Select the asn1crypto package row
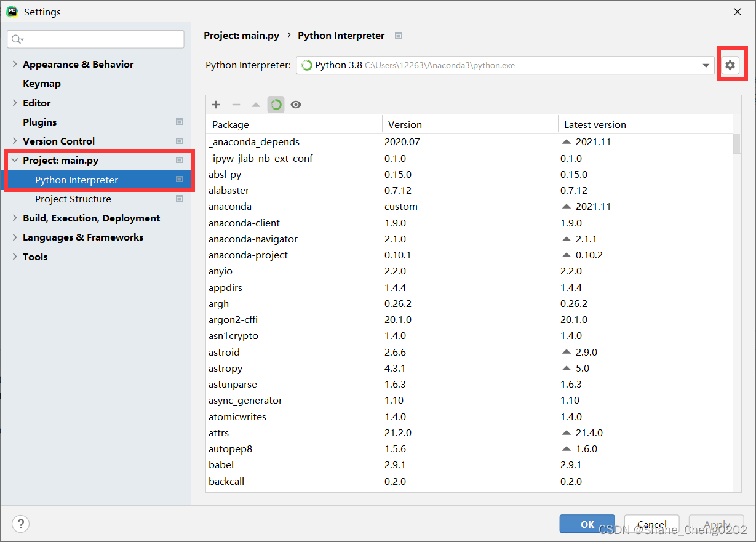Screen dimensions: 756x542 click(469, 335)
